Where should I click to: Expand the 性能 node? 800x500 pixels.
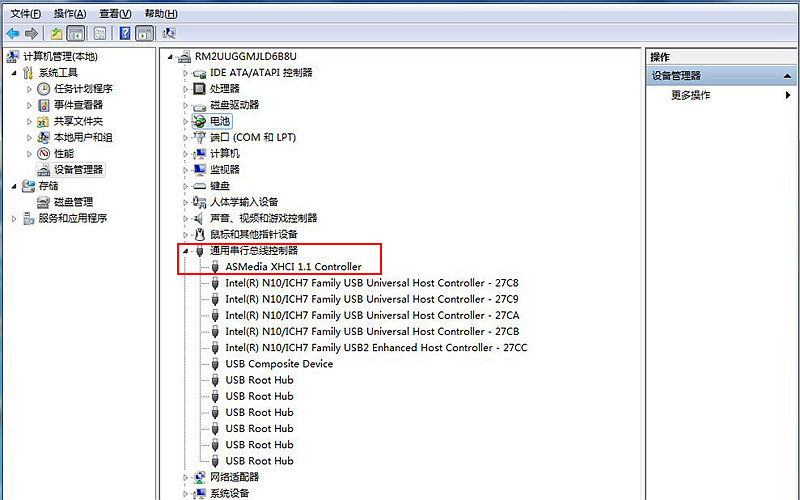tap(30, 154)
